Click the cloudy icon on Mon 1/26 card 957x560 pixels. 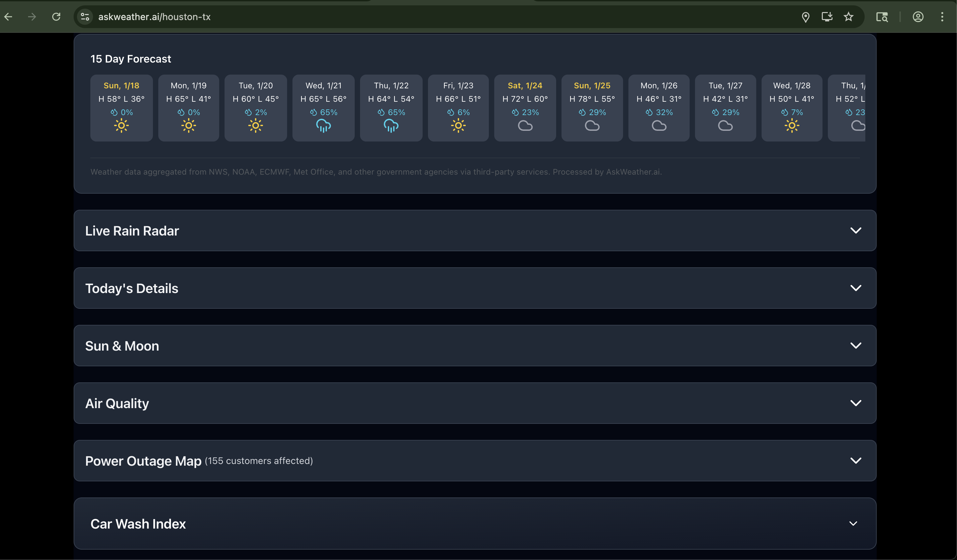coord(659,126)
